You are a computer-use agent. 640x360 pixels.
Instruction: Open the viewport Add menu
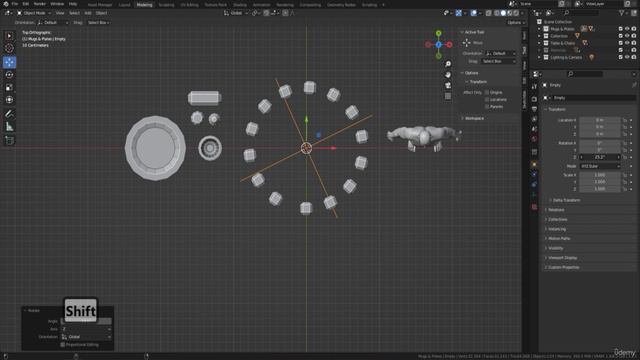tap(88, 13)
